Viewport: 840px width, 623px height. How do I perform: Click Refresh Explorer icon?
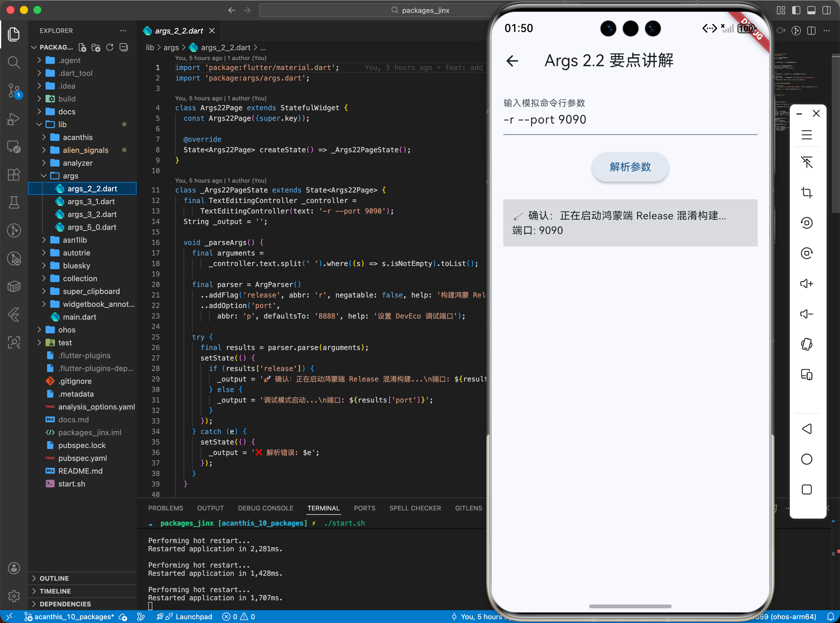pos(110,48)
